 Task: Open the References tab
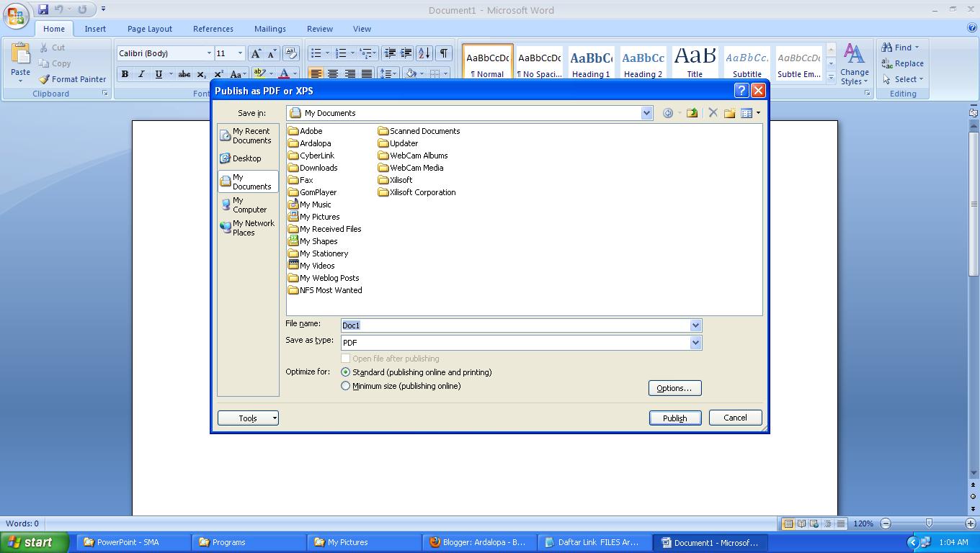tap(213, 29)
